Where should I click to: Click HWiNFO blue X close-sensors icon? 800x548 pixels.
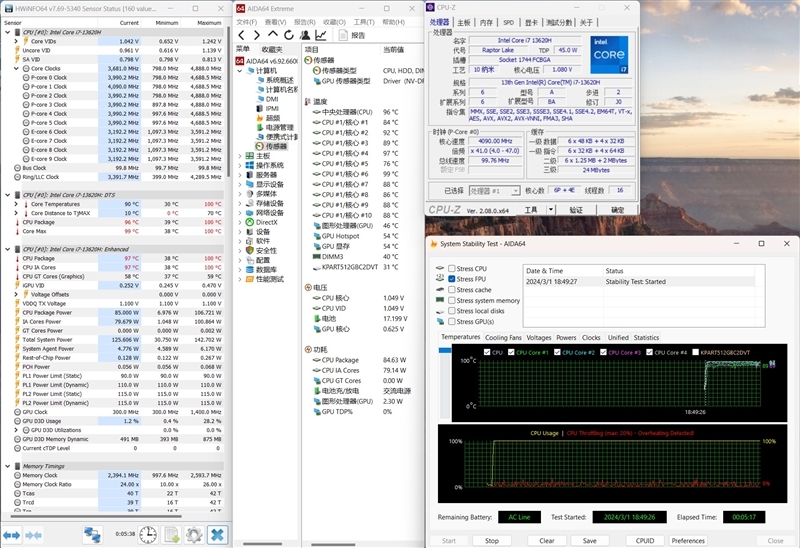point(217,535)
